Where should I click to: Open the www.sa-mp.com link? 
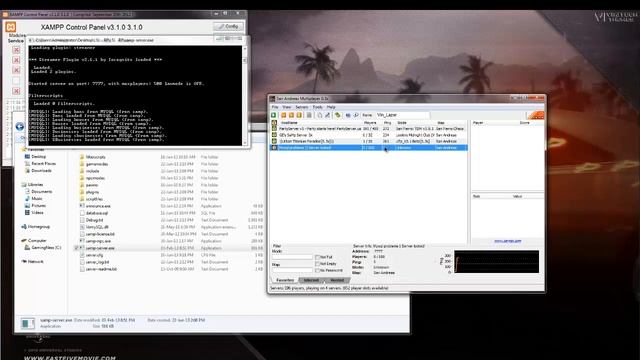(x=507, y=241)
